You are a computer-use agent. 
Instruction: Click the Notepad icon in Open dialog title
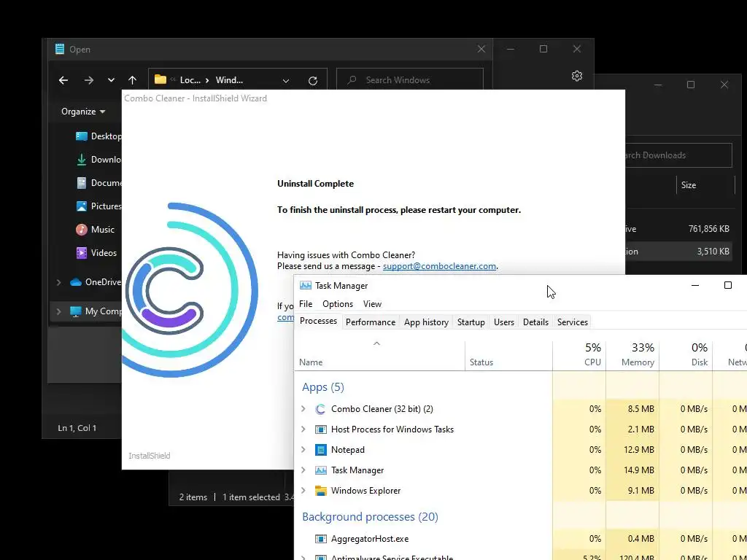pyautogui.click(x=60, y=49)
